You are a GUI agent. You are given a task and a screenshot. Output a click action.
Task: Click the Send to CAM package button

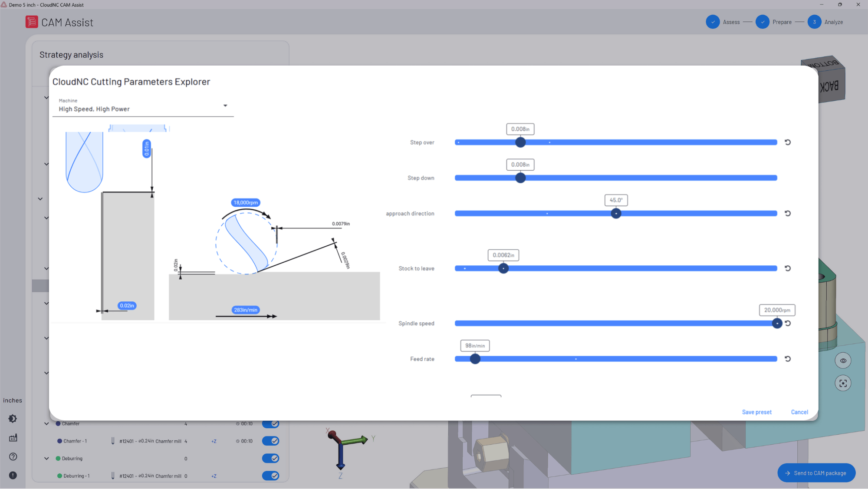coord(816,473)
